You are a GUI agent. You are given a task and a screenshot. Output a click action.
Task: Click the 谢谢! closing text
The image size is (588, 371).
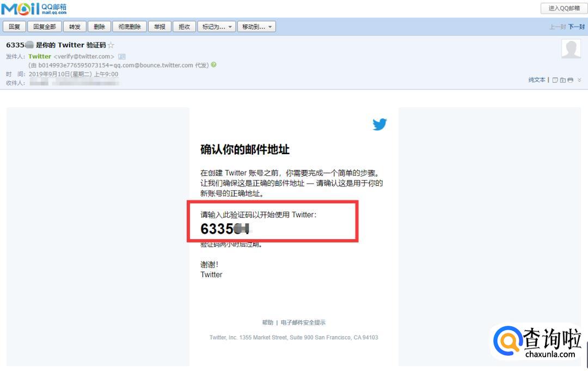click(209, 265)
